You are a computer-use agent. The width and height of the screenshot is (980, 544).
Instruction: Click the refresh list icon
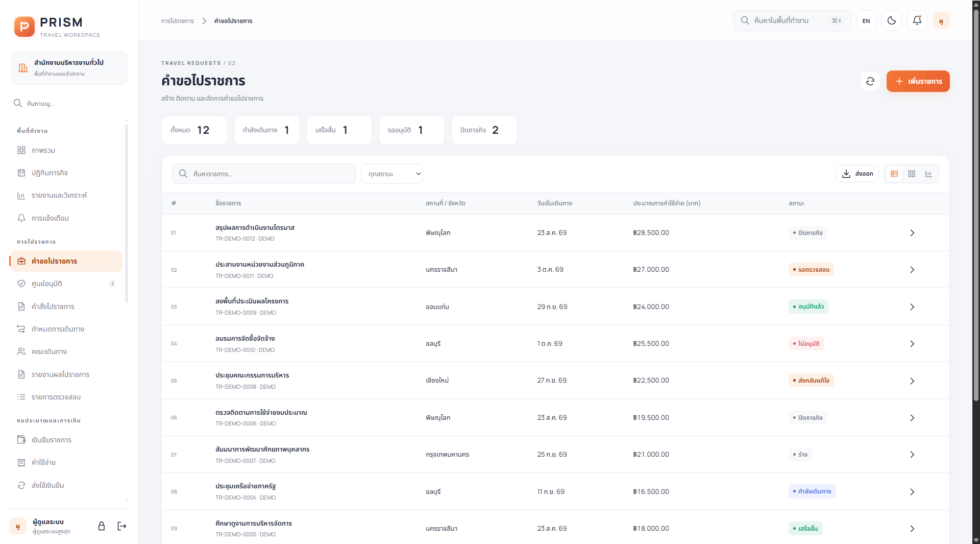point(870,81)
